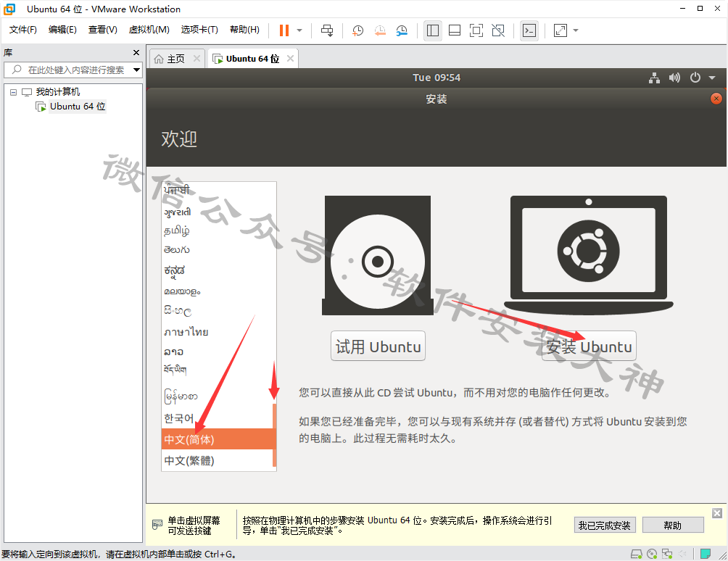Screen dimensions: 728x561
Task: Open the 文件(F) menu
Action: coord(22,30)
